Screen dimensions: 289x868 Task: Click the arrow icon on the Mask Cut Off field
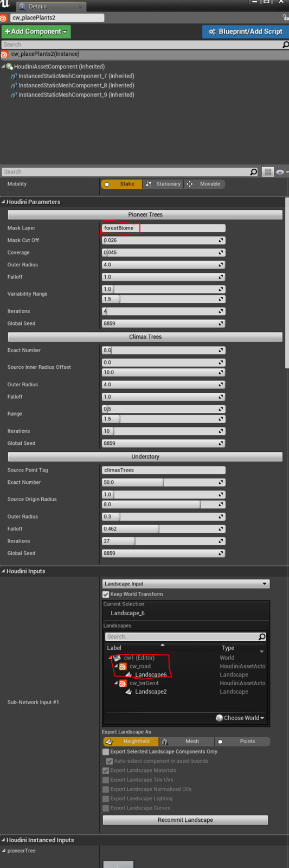click(x=221, y=240)
